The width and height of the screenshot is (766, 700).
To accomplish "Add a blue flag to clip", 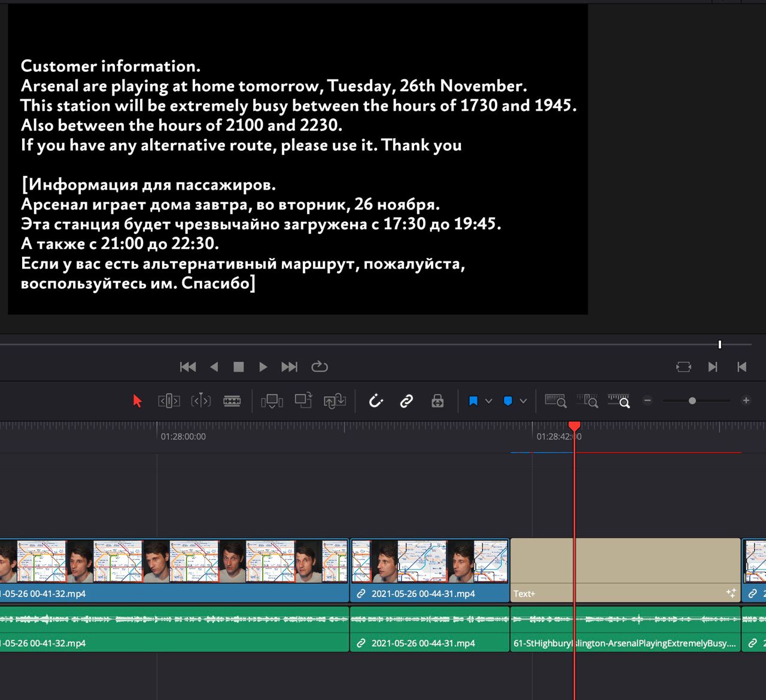I will (473, 401).
